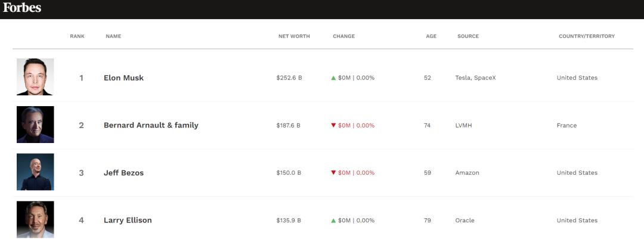644x245 pixels.
Task: Open Elon Musk's profile photo
Action: tap(35, 77)
